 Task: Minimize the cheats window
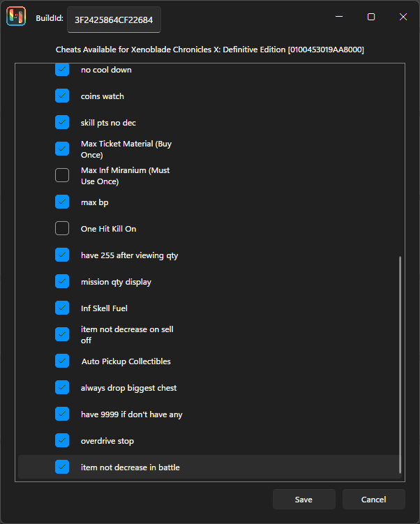click(339, 17)
